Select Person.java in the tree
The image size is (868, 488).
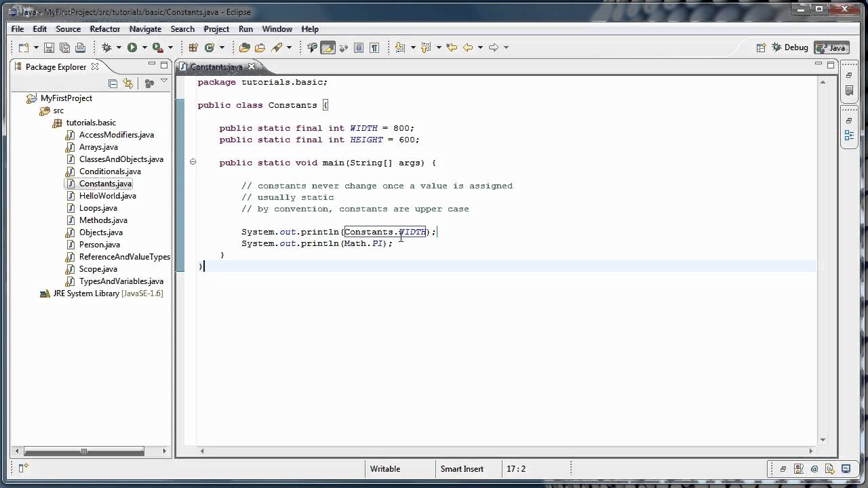[x=99, y=245]
